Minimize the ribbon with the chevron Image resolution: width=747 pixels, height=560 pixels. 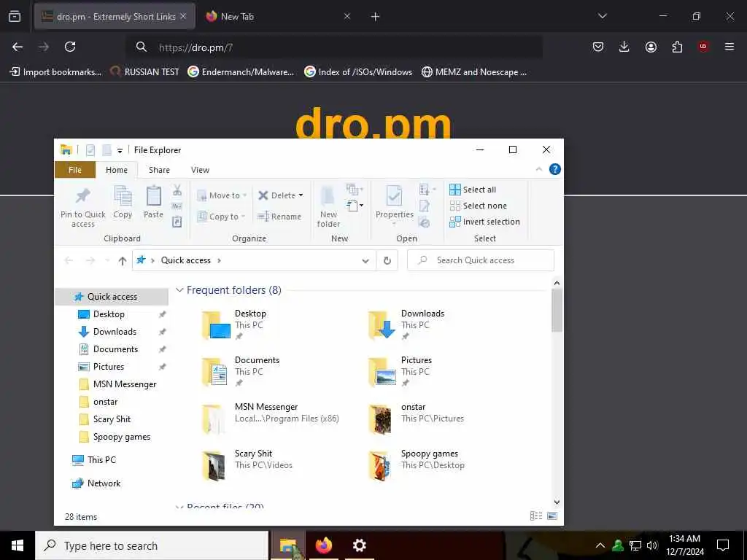(539, 169)
